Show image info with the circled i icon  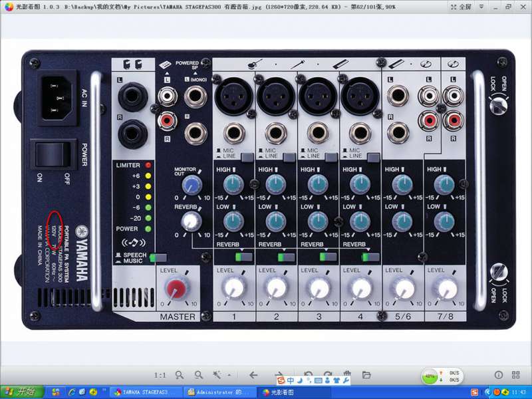(x=499, y=375)
